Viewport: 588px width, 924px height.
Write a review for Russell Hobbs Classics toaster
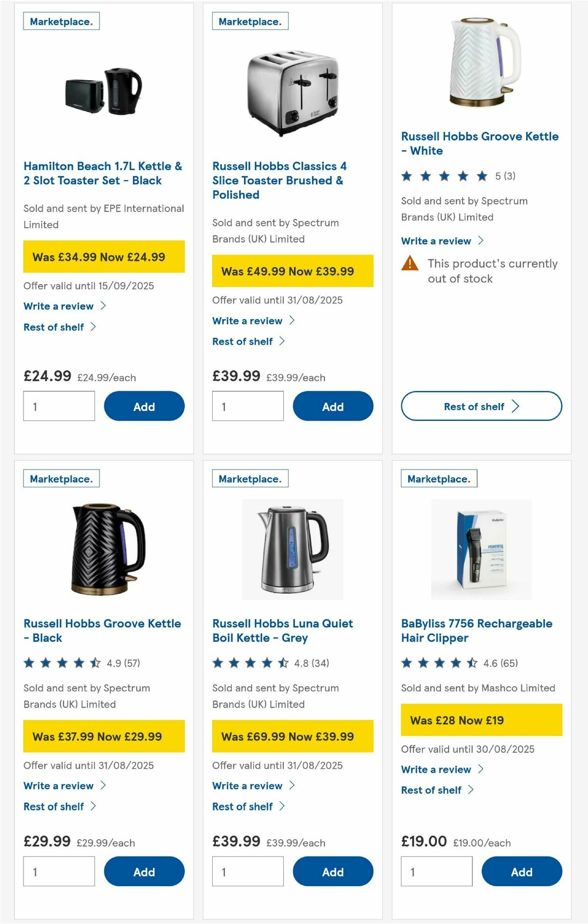click(x=246, y=321)
